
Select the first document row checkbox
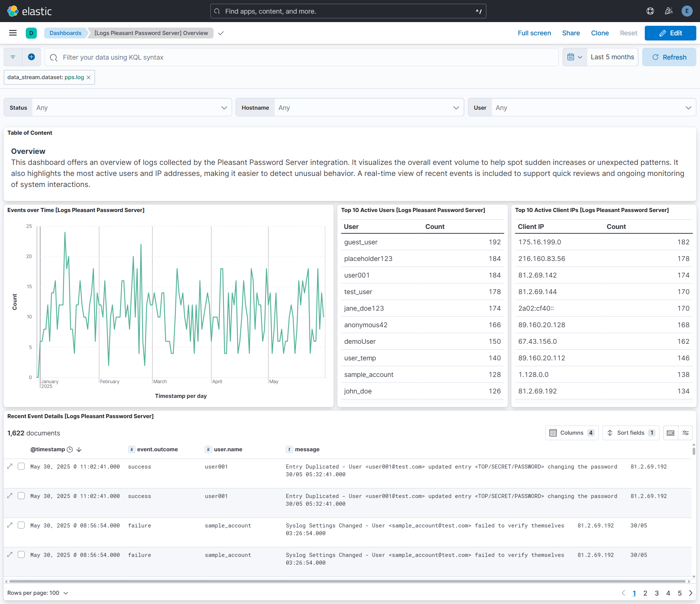tap(21, 466)
